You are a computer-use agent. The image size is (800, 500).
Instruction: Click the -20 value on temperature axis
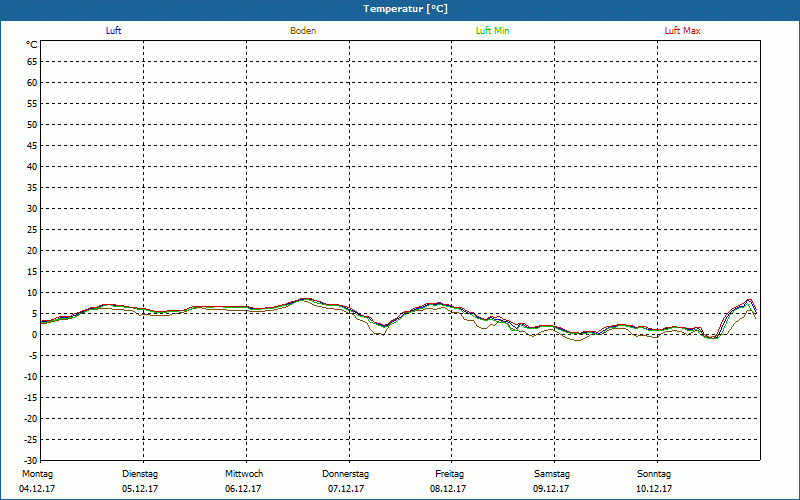[31, 418]
